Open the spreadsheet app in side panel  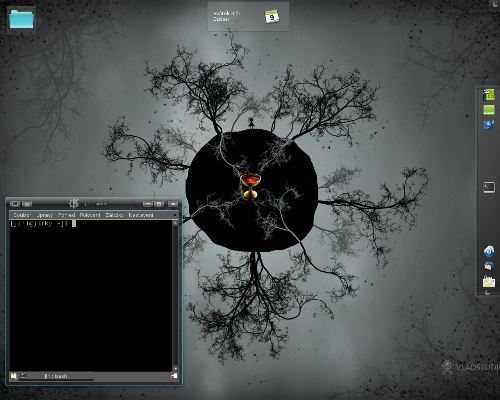tap(489, 95)
